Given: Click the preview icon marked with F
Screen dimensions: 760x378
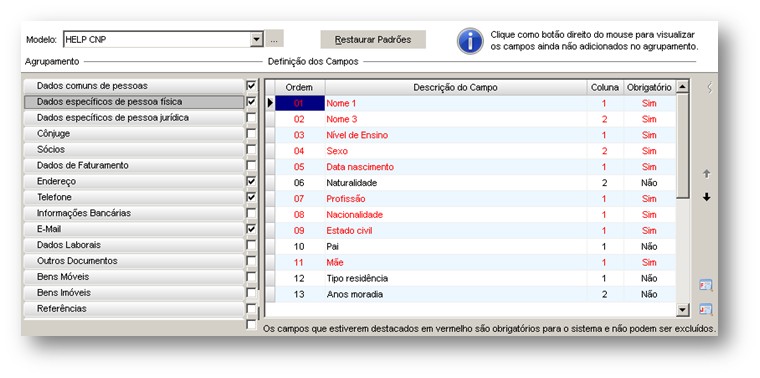Looking at the screenshot, I should [706, 285].
